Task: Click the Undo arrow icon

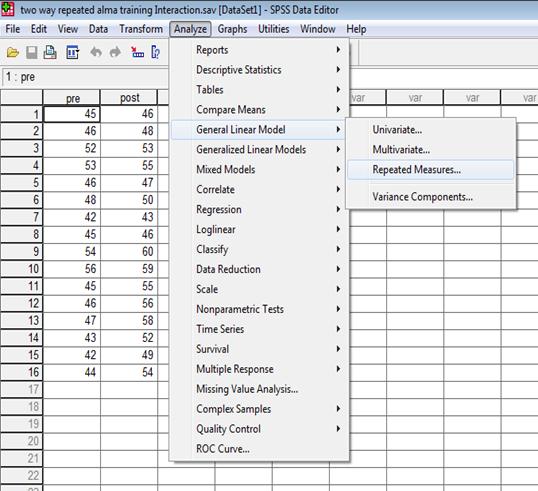Action: (96, 52)
